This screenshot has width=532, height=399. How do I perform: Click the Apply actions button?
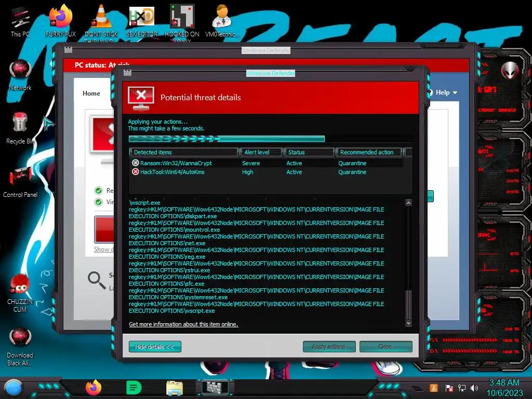click(329, 347)
